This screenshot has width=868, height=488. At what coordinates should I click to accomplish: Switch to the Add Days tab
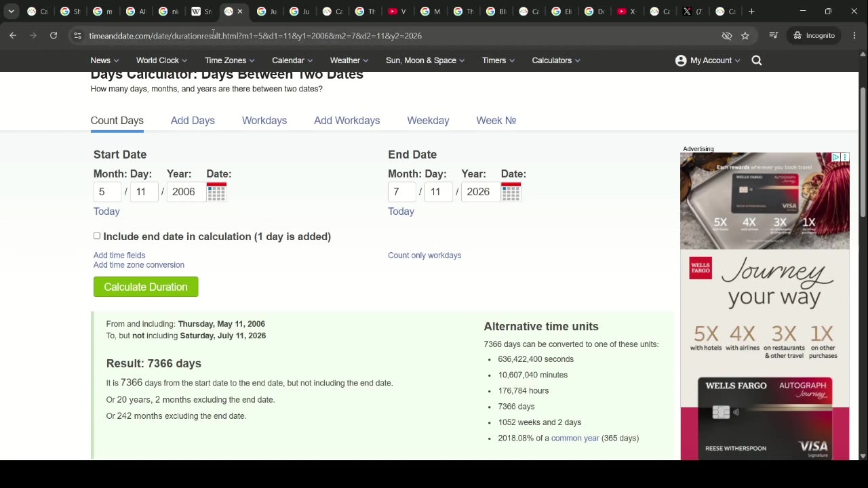coord(193,121)
